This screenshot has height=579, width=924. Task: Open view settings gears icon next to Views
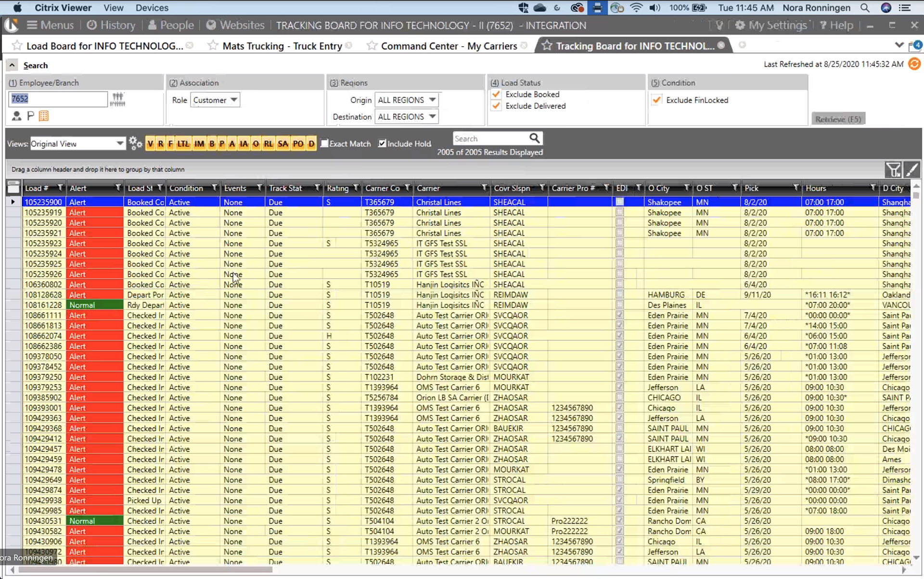point(135,143)
